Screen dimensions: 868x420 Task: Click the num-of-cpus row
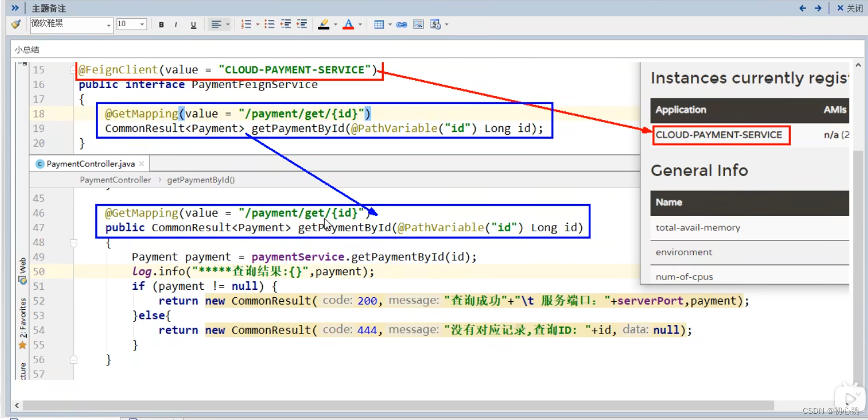click(x=749, y=275)
